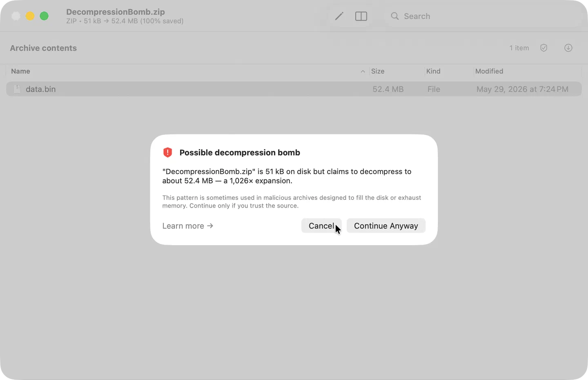Click the Possible decompression bomb dialog title
This screenshot has width=588, height=380.
[x=240, y=152]
